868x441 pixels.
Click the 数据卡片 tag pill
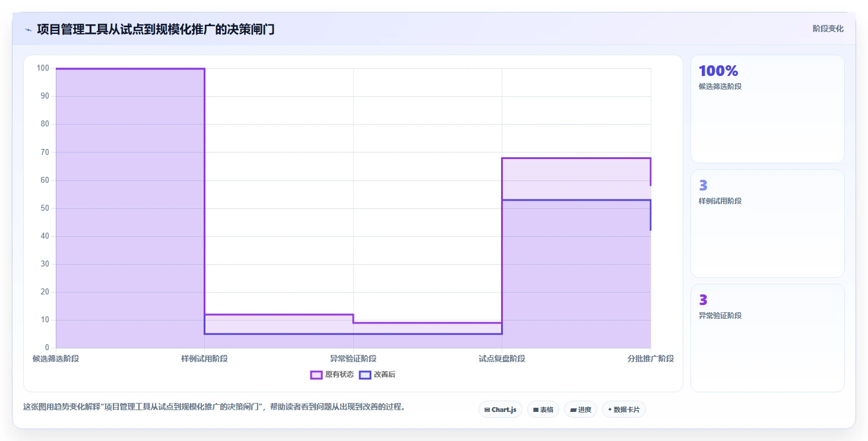[x=624, y=410]
